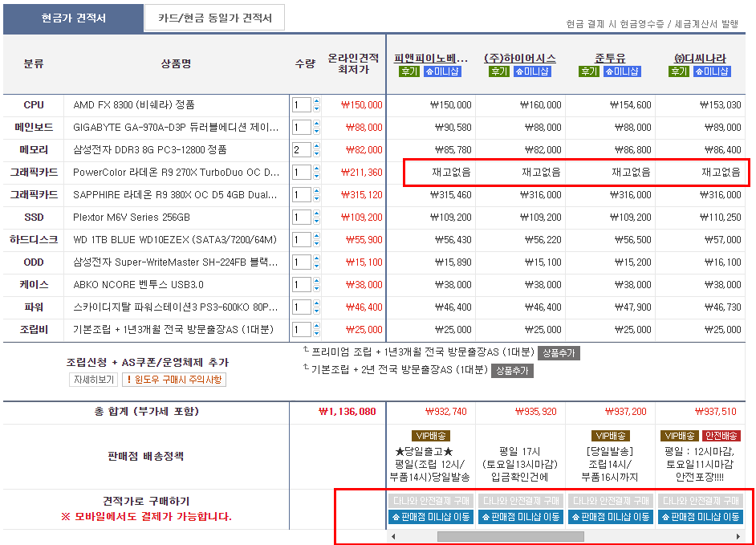
Task: Click quantity field for 삼성전자 DDR3 8G memory
Action: (x=301, y=149)
